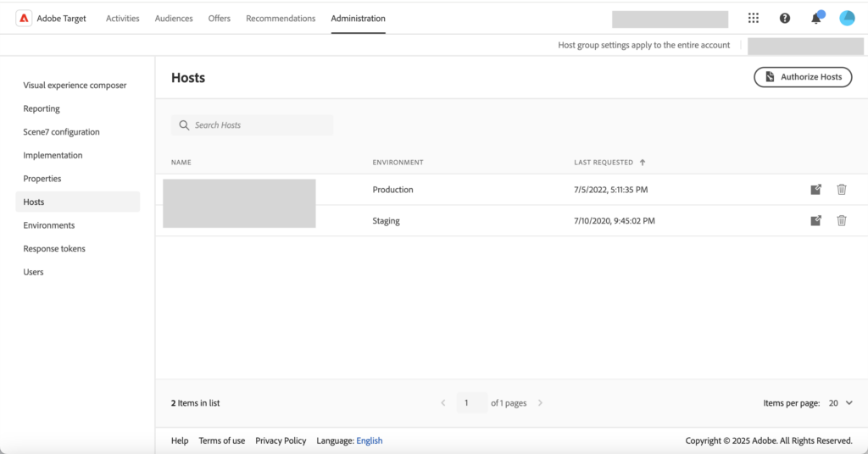Go to next page arrow

click(x=540, y=403)
